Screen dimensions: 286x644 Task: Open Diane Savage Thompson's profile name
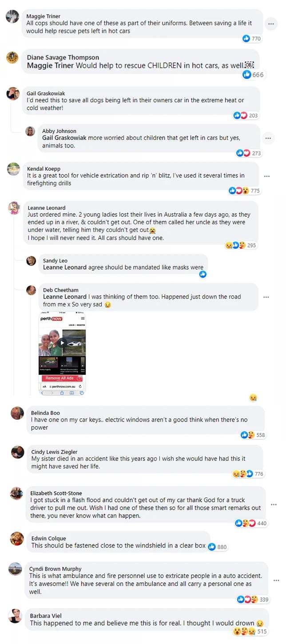tap(63, 57)
